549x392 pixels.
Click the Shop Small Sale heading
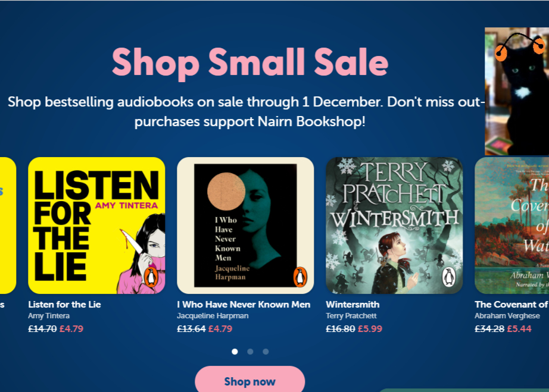[x=249, y=62]
